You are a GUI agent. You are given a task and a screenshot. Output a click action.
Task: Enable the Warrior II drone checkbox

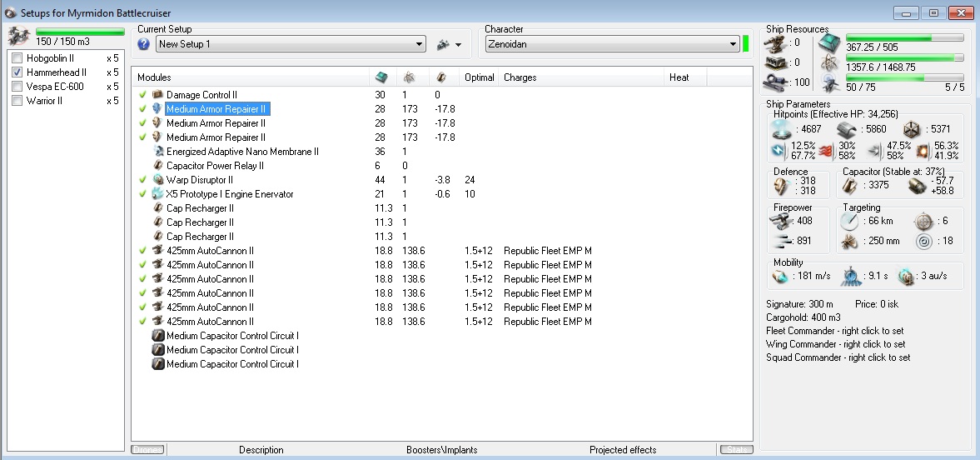tap(17, 101)
